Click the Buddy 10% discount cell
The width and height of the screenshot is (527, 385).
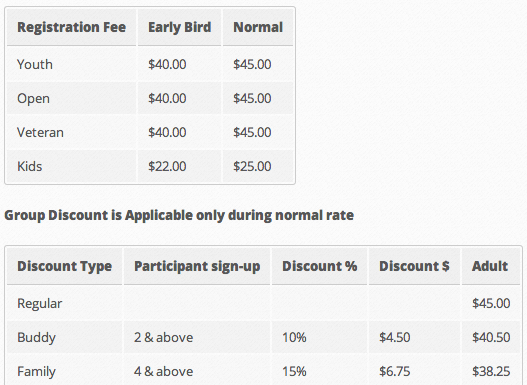pyautogui.click(x=294, y=337)
